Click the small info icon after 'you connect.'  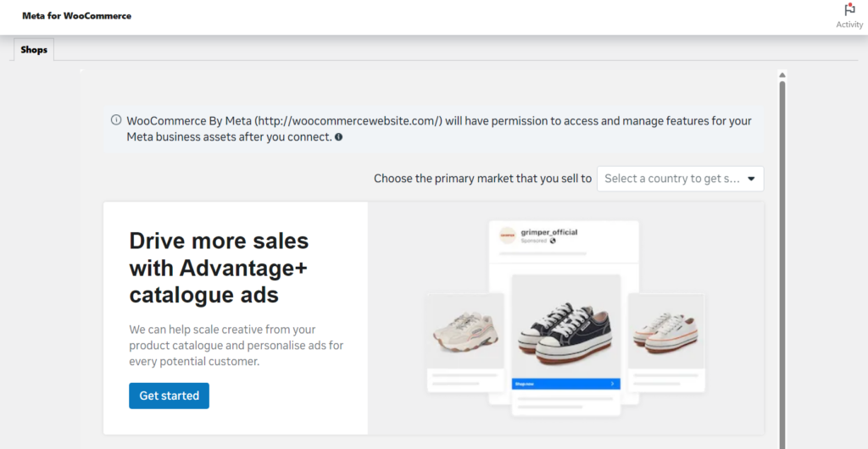(x=338, y=136)
